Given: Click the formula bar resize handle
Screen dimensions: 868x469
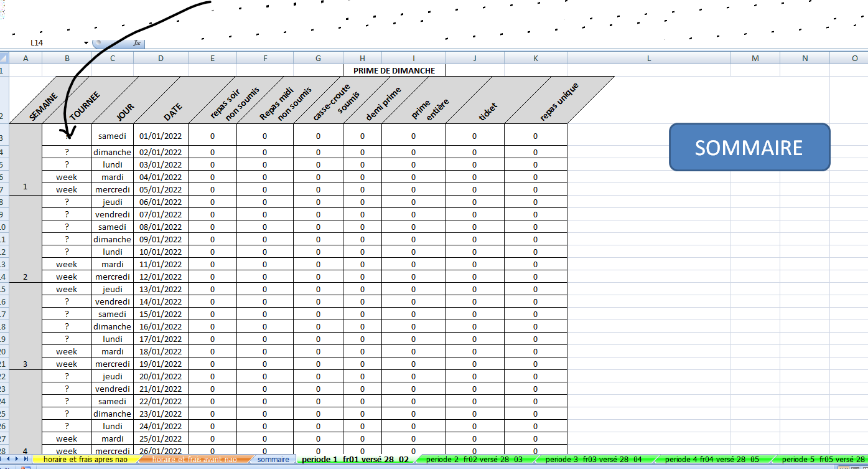Looking at the screenshot, I should click(98, 43).
